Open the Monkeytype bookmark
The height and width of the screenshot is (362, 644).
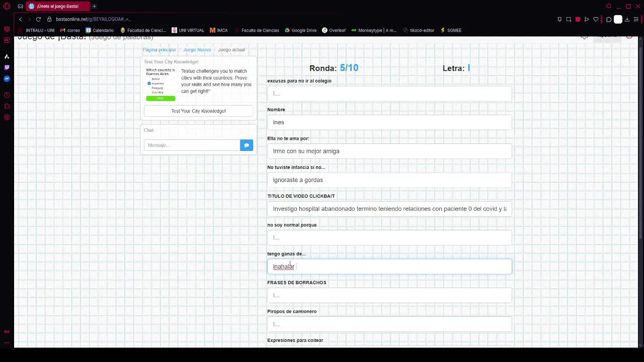pos(374,30)
